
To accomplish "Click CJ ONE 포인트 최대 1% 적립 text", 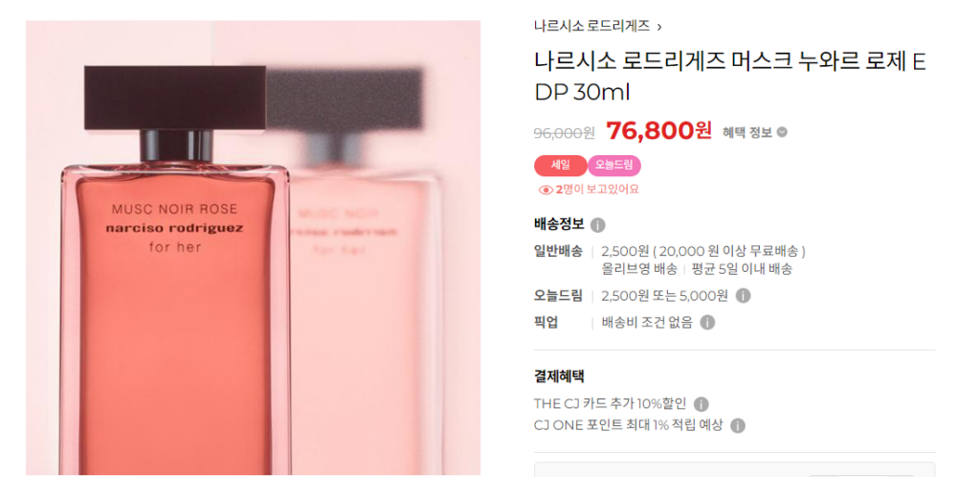I will pyautogui.click(x=628, y=425).
